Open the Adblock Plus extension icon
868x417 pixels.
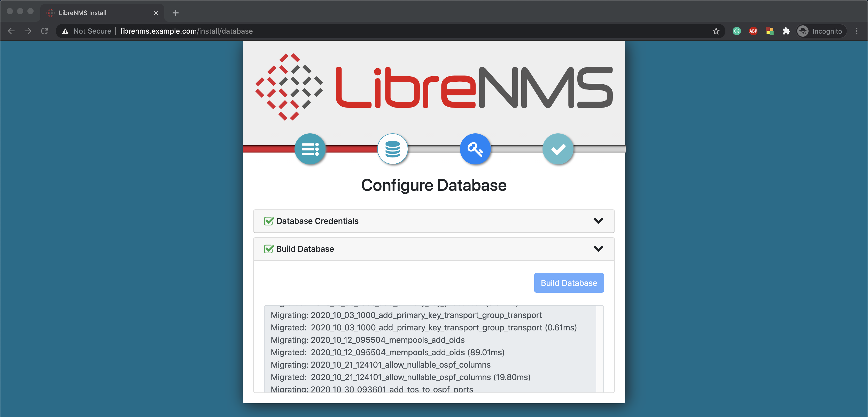[753, 31]
